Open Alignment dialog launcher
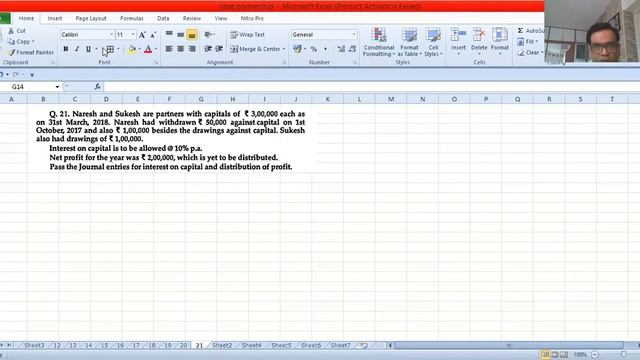 (284, 63)
